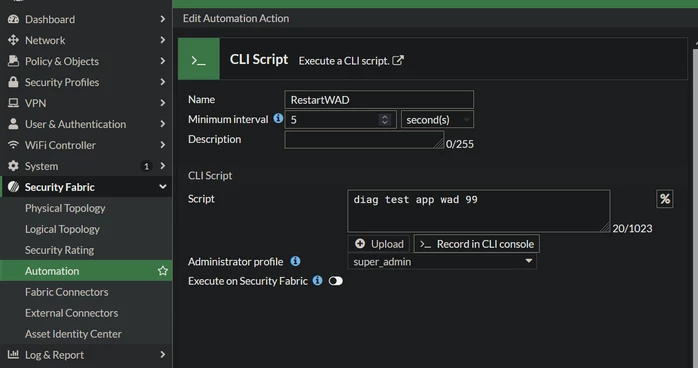Click the Description text field

click(364, 140)
